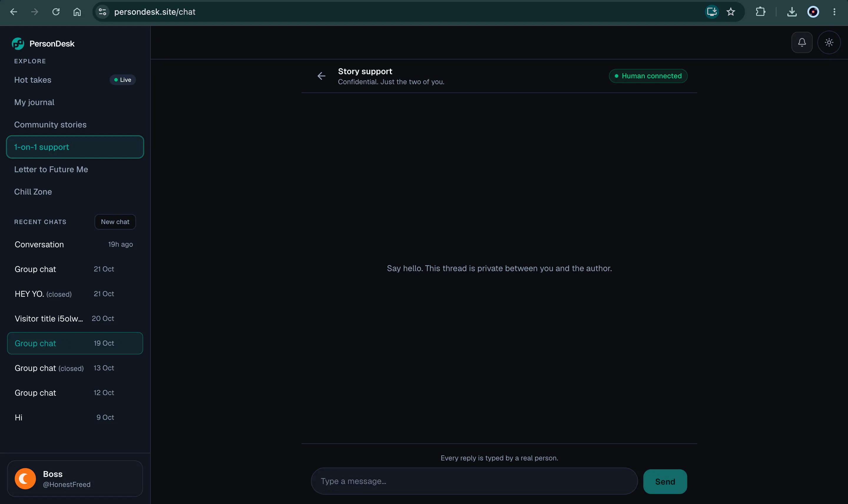Image resolution: width=848 pixels, height=504 pixels.
Task: Start a New chat
Action: pos(115,222)
